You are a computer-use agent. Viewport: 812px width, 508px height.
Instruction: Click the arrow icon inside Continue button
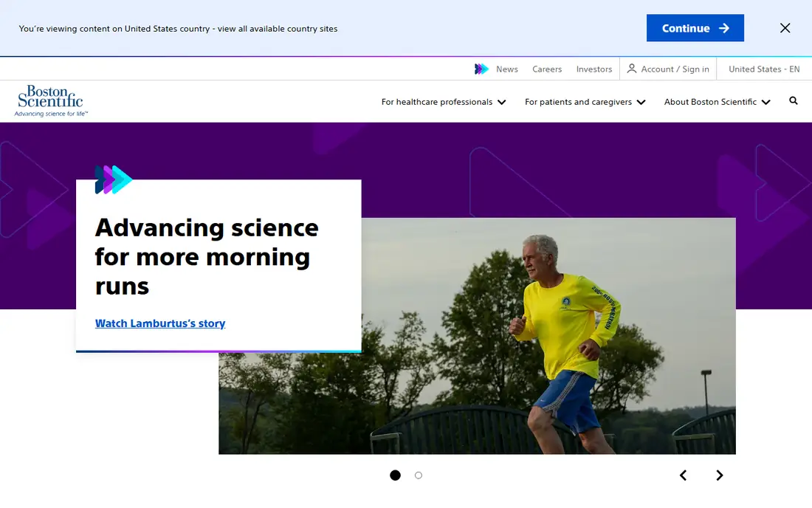(724, 28)
